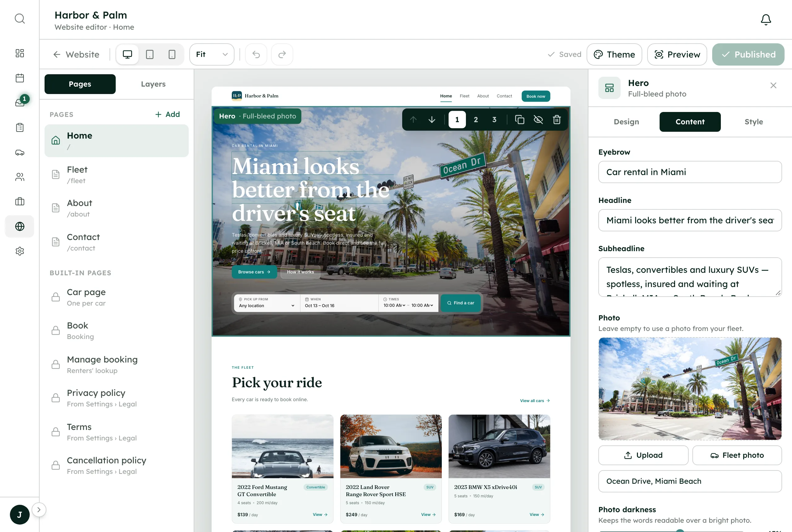Switch to desktop viewport preview
This screenshot has width=792, height=532.
click(x=127, y=54)
